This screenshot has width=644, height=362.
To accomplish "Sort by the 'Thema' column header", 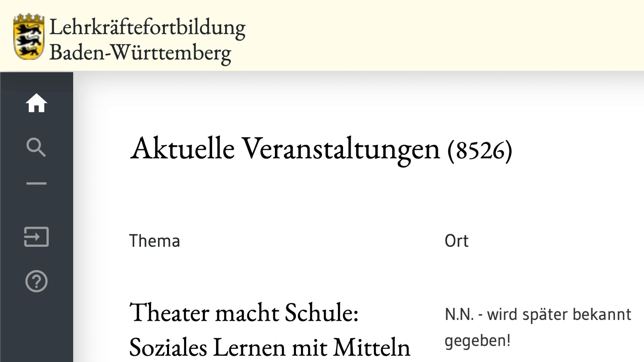I will [x=155, y=241].
